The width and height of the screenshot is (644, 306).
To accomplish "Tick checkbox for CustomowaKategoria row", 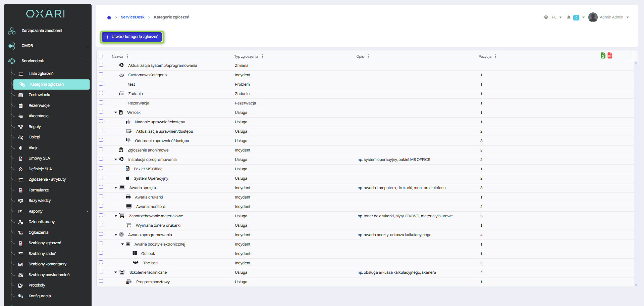I will point(101,75).
